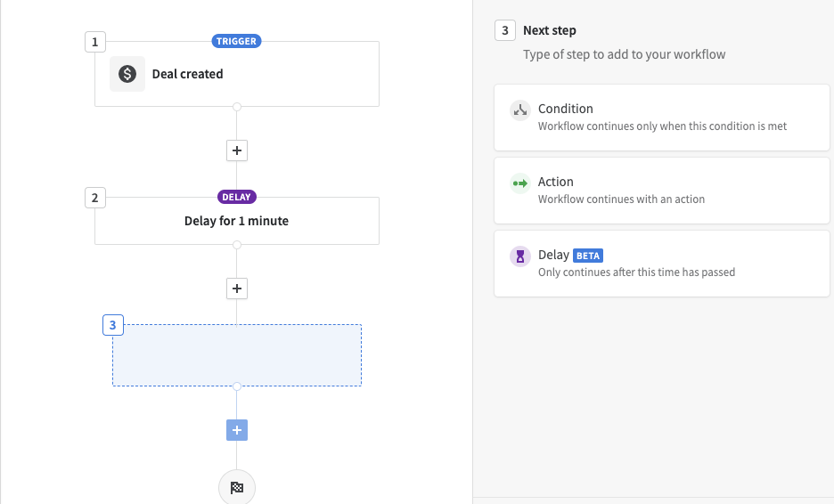Image resolution: width=834 pixels, height=504 pixels.
Task: Click the step number 1 badge
Action: (x=95, y=42)
